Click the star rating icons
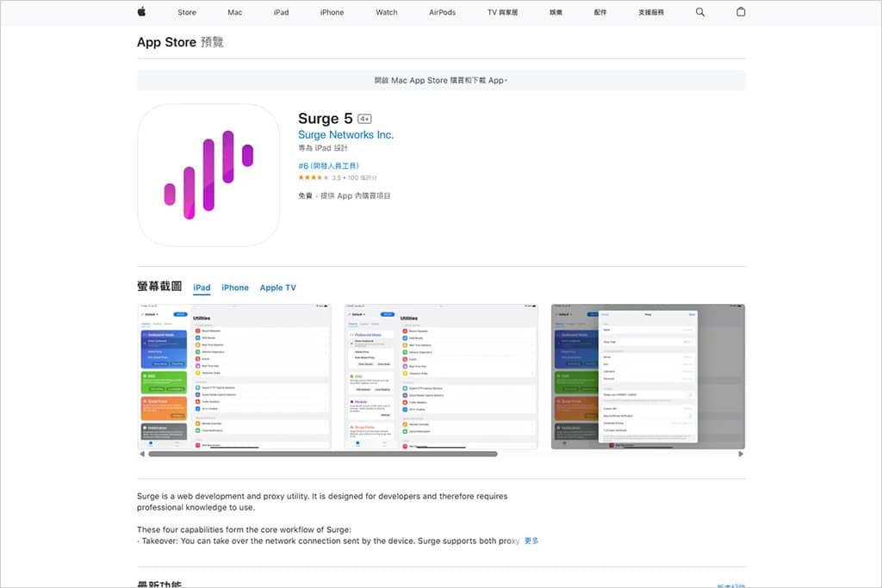 click(x=314, y=177)
